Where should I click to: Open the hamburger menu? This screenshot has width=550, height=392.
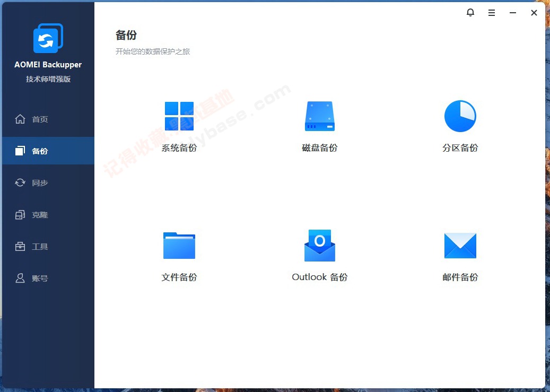click(491, 12)
